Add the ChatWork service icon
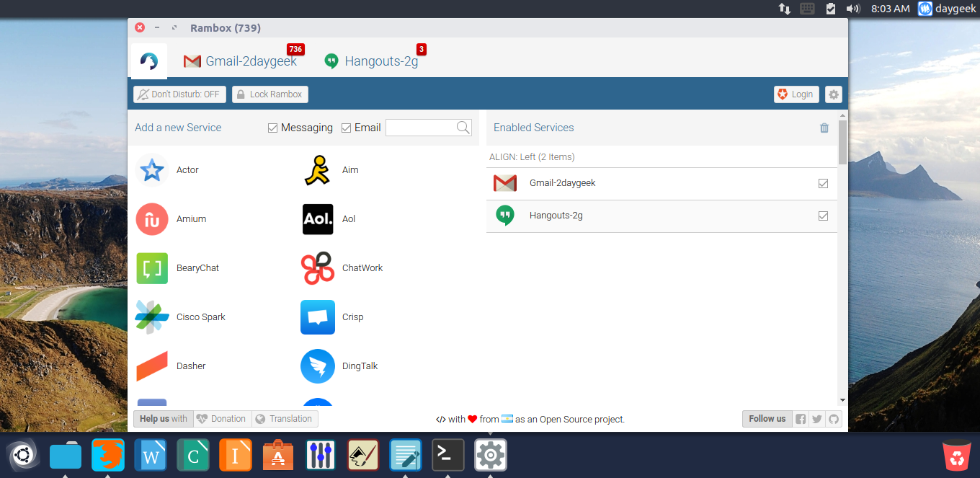The width and height of the screenshot is (980, 478). tap(317, 268)
